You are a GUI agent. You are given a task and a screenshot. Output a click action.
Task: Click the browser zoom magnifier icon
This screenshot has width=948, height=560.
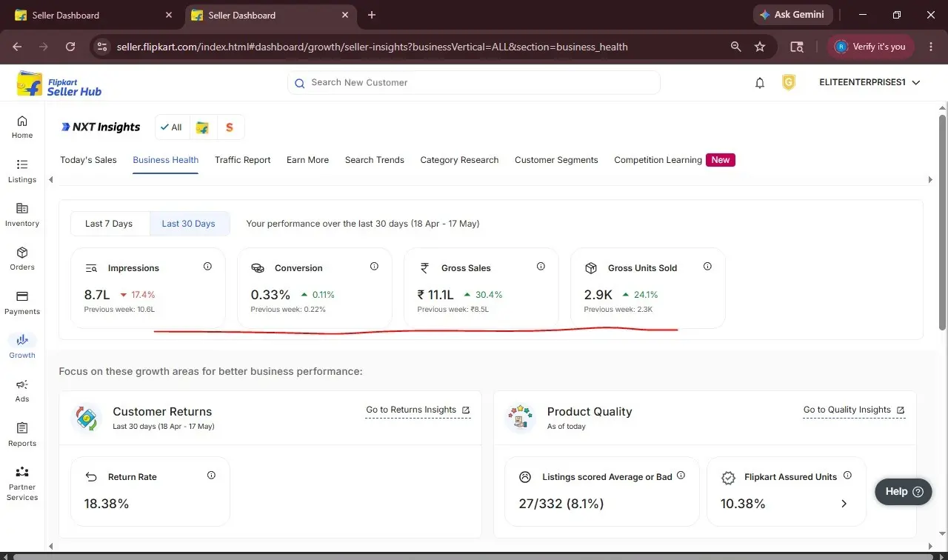(735, 47)
